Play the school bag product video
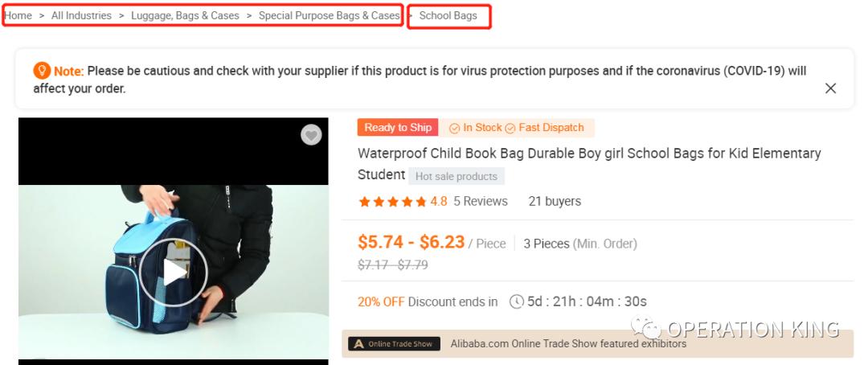 point(173,273)
